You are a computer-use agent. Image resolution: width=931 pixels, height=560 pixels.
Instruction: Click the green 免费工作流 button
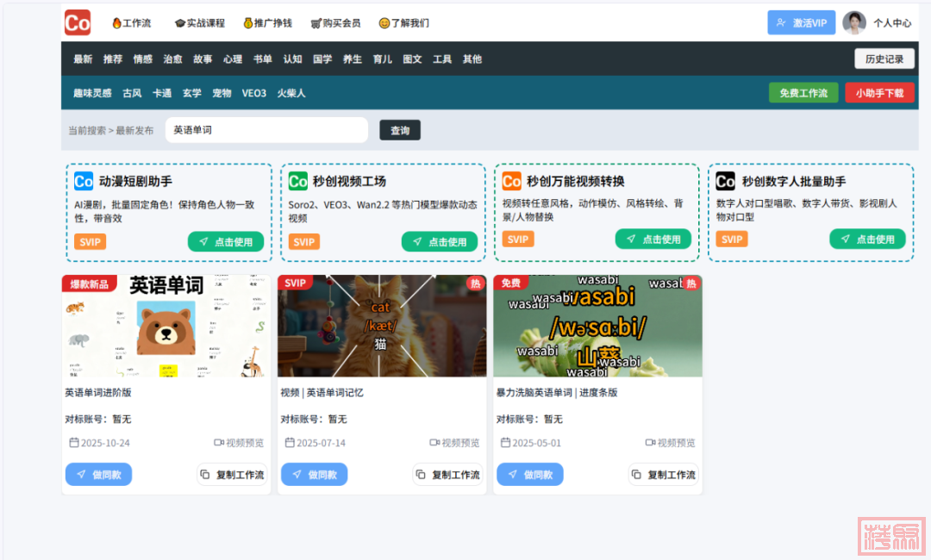coord(803,93)
